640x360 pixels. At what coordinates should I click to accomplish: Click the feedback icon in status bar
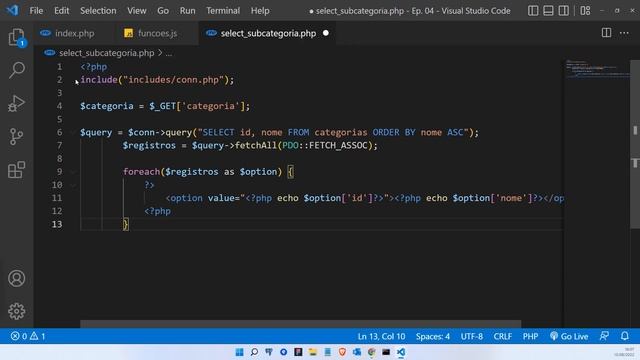604,336
